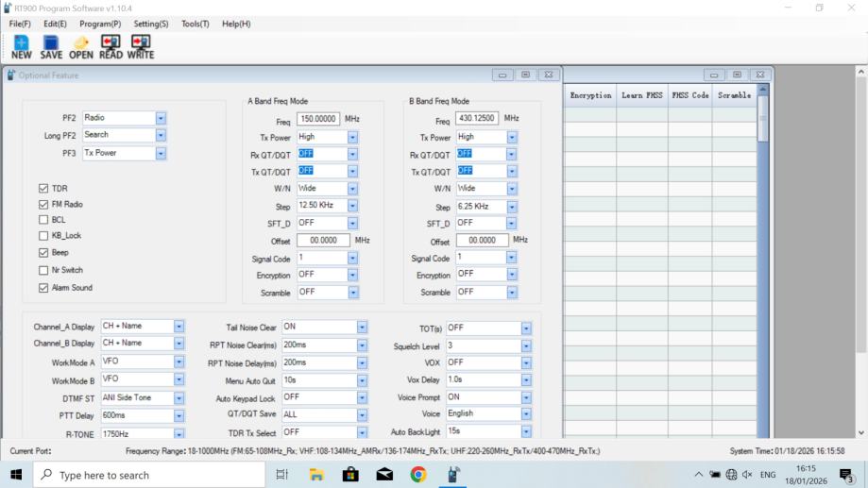Image resolution: width=868 pixels, height=488 pixels.
Task: Open the DTMF ST dropdown
Action: (x=179, y=398)
